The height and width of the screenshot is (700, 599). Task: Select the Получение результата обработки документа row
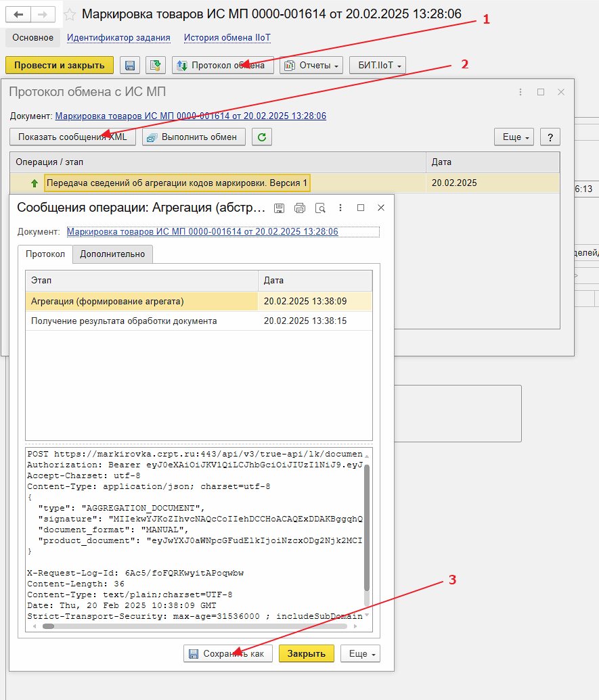tap(124, 321)
